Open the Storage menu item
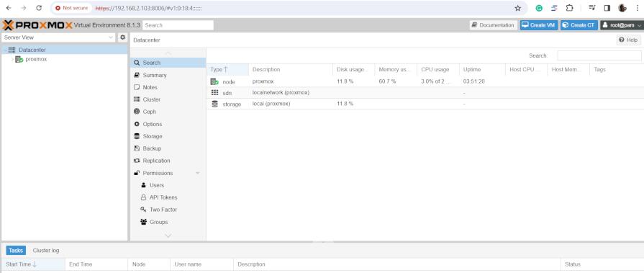 pyautogui.click(x=168, y=136)
